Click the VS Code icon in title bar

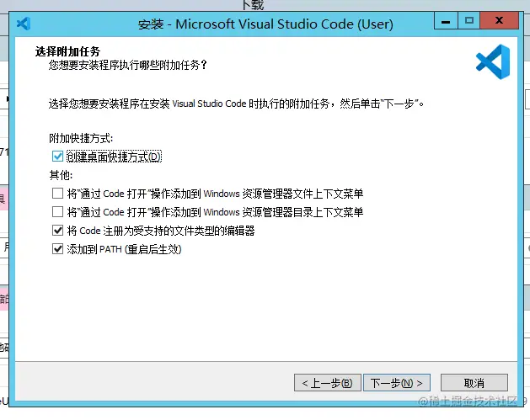pyautogui.click(x=24, y=24)
